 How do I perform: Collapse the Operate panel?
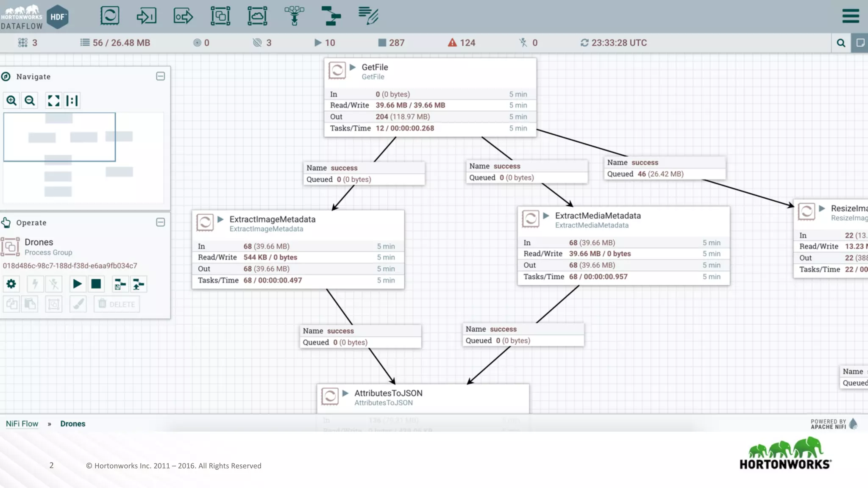pyautogui.click(x=160, y=222)
